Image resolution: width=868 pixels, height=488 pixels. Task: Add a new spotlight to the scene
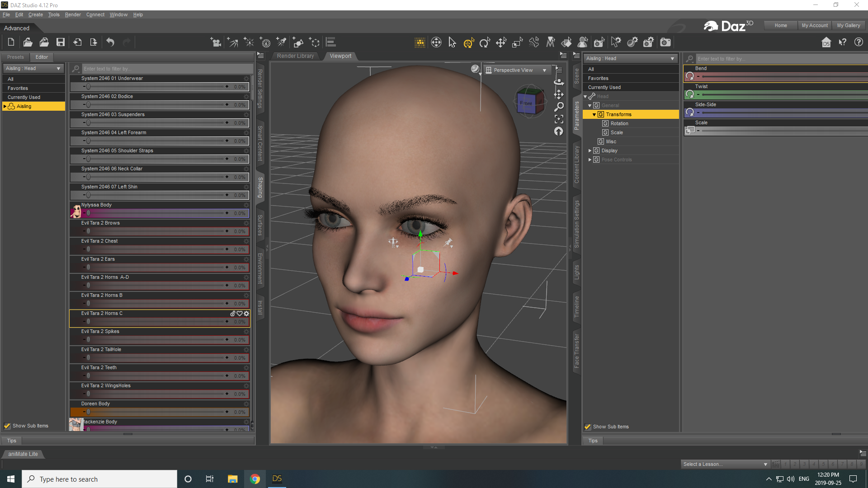pos(281,42)
